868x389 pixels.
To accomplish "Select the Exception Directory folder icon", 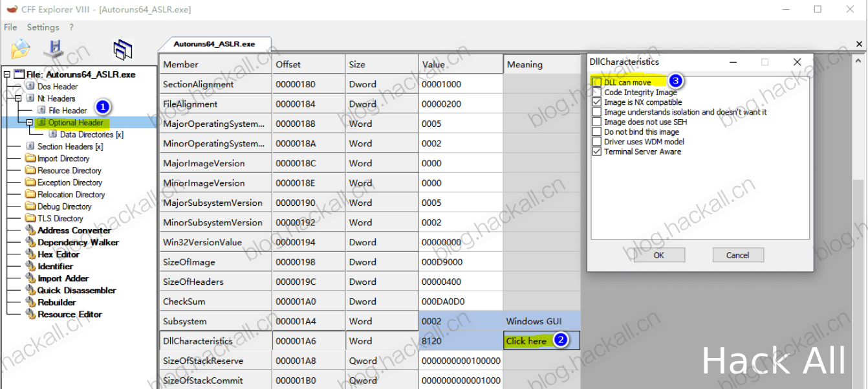I will [x=30, y=183].
